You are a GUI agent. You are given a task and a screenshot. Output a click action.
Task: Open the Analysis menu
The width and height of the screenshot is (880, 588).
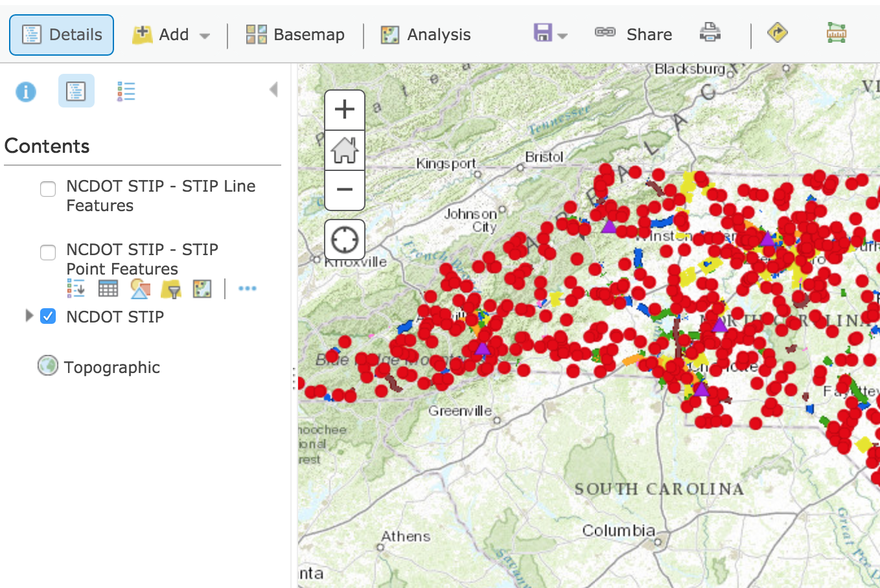(425, 34)
